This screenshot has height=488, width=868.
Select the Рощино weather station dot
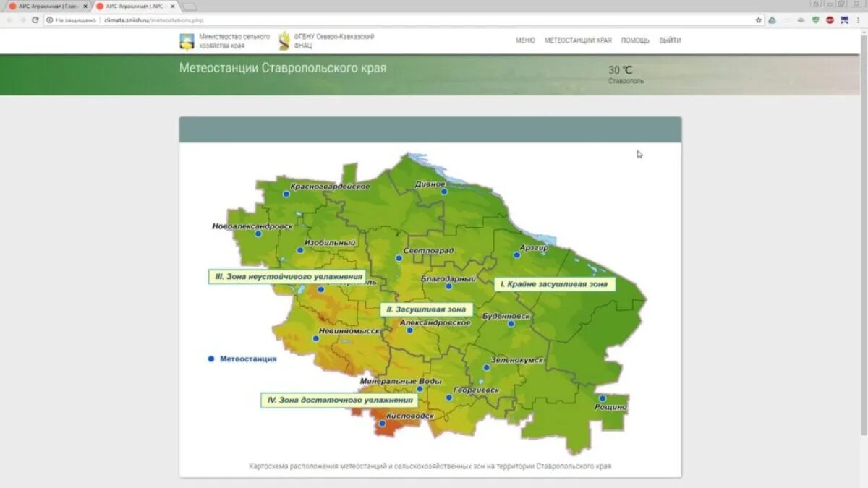click(x=602, y=398)
